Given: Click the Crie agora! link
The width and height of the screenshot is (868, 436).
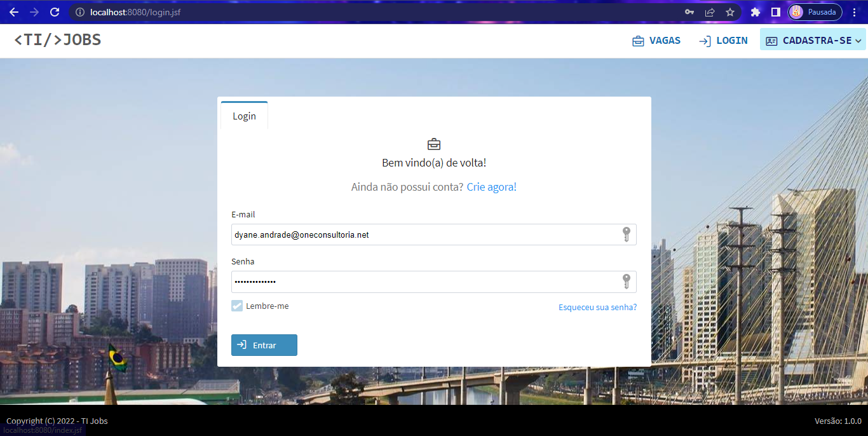Looking at the screenshot, I should (491, 187).
